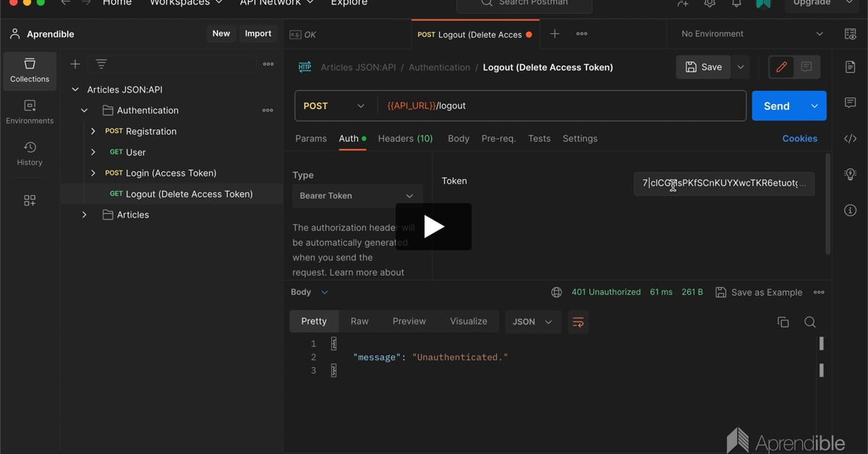Screen dimensions: 868x454
Task: Open the Related requests lightbulb icon
Action: coord(851,174)
